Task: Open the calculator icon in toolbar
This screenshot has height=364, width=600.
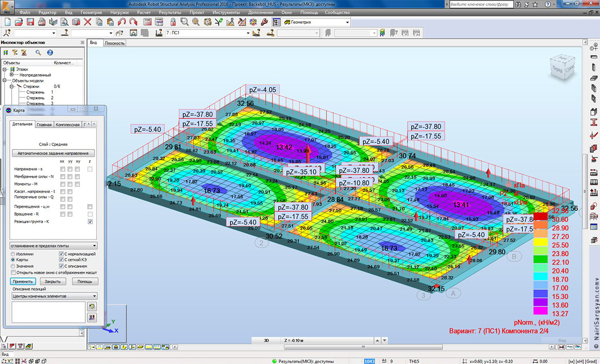Action: pyautogui.click(x=147, y=22)
